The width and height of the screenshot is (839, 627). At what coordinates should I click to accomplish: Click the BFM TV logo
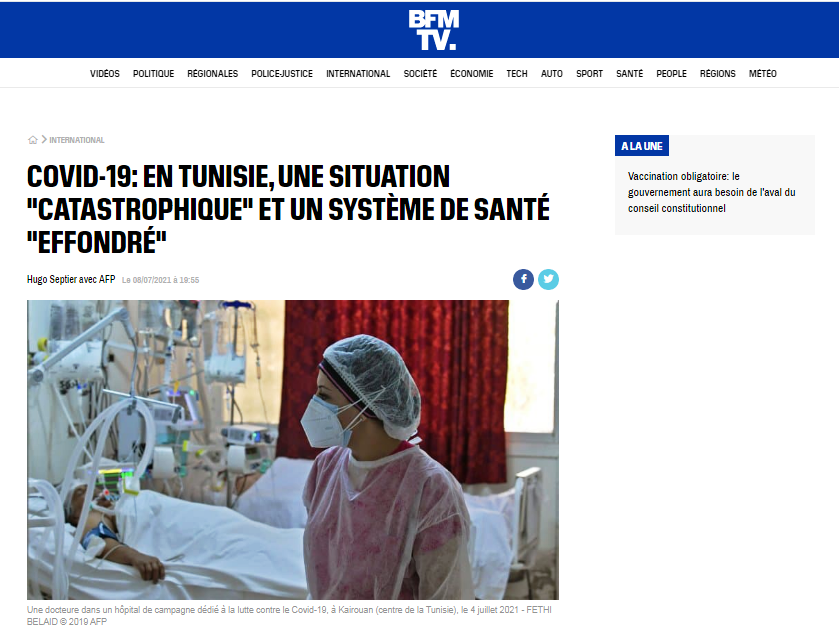(x=433, y=30)
